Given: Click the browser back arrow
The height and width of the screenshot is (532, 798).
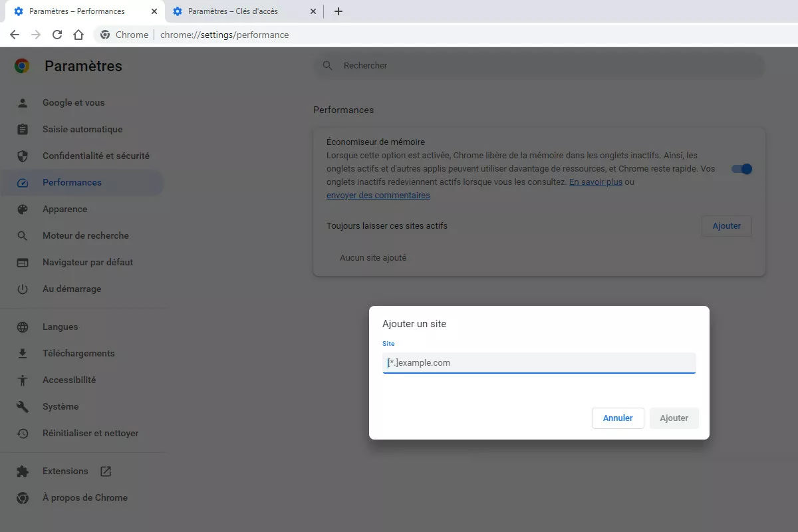Looking at the screenshot, I should tap(14, 34).
